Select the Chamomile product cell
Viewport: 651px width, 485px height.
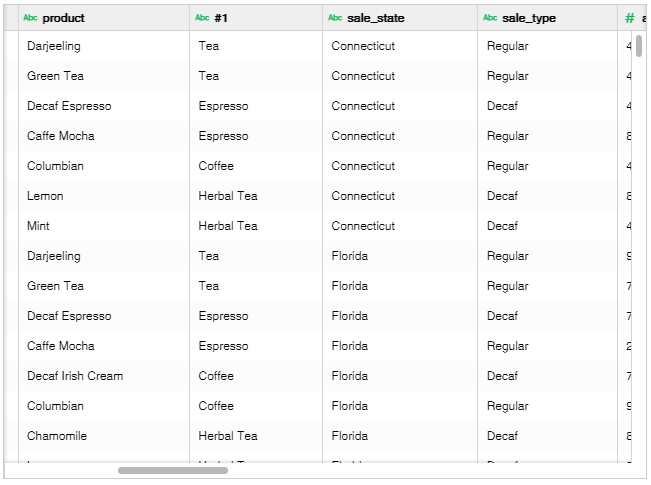tap(104, 436)
